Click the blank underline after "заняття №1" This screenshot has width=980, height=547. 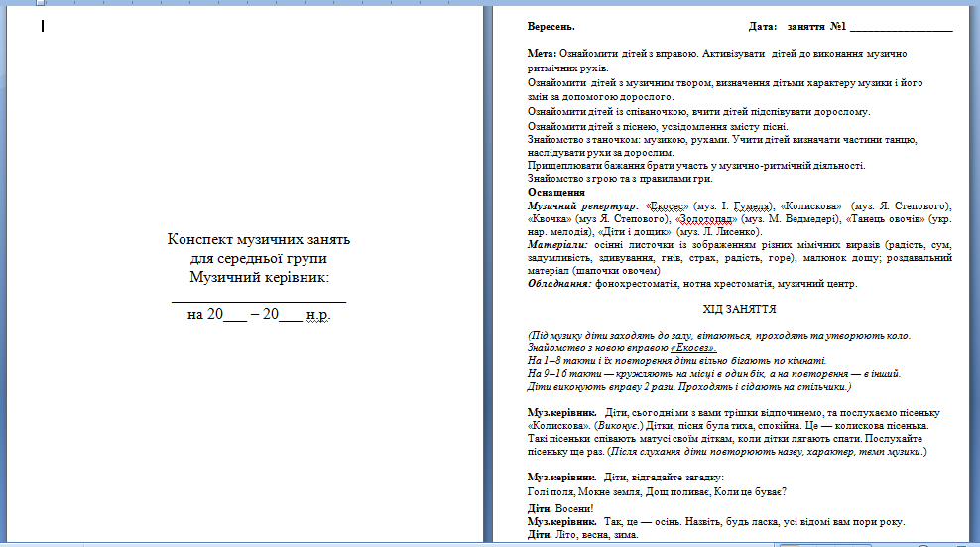coord(902,28)
